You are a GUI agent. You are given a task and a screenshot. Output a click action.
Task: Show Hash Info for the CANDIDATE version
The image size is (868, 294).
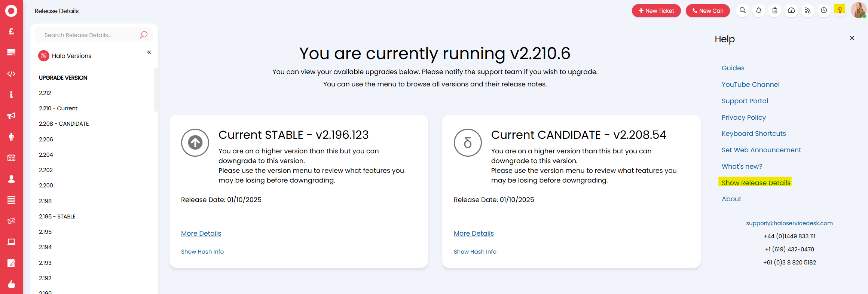click(x=475, y=252)
